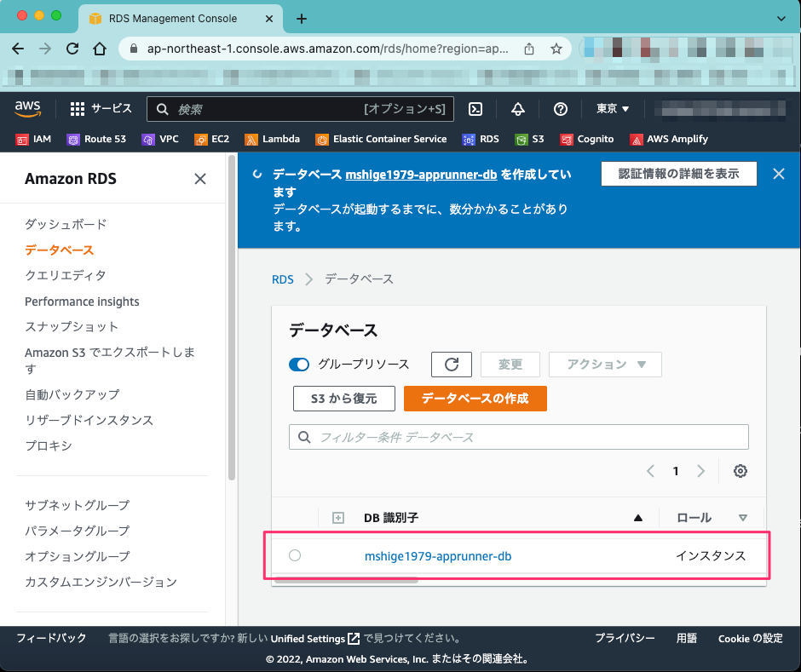Click the フィードバック footer link

click(51, 638)
